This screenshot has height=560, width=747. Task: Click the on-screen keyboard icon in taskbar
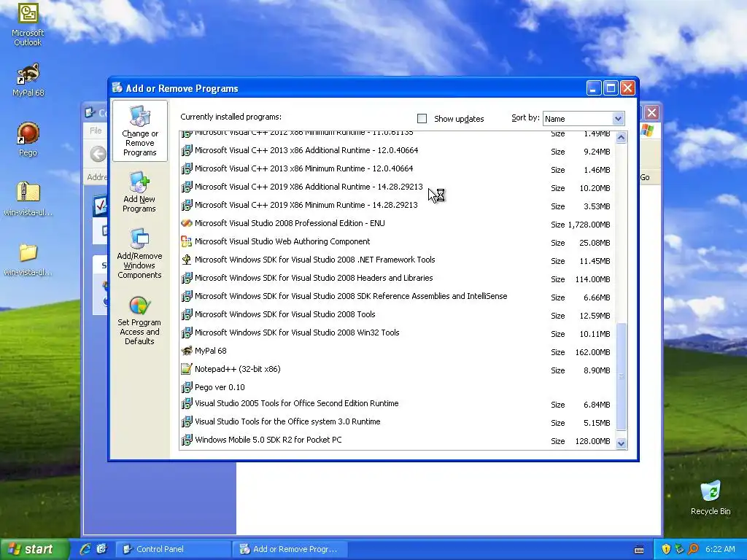click(639, 549)
